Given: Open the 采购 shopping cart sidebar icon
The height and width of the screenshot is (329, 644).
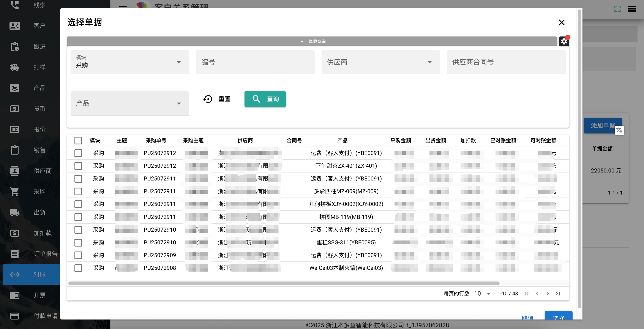Looking at the screenshot, I should point(14,191).
